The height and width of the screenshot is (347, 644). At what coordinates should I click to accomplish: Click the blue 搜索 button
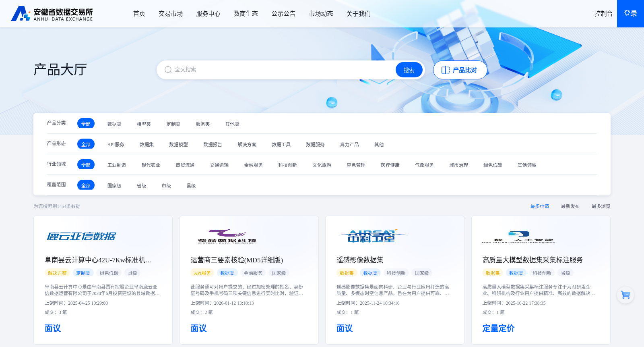[x=409, y=70]
